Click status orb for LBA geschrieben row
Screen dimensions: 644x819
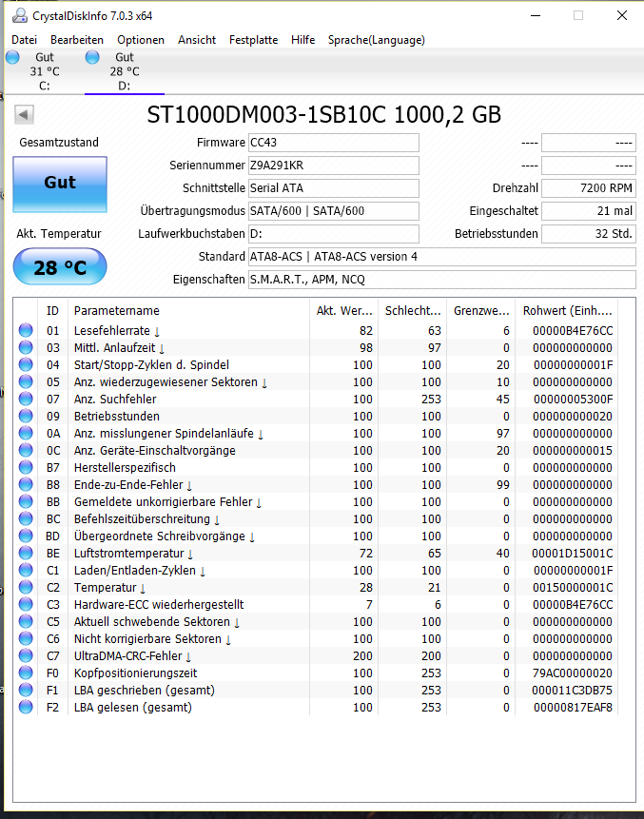click(26, 690)
